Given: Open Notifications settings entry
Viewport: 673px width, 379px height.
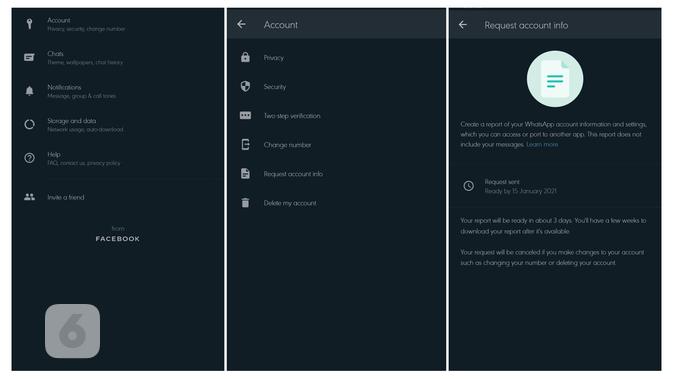Looking at the screenshot, I should tap(118, 91).
